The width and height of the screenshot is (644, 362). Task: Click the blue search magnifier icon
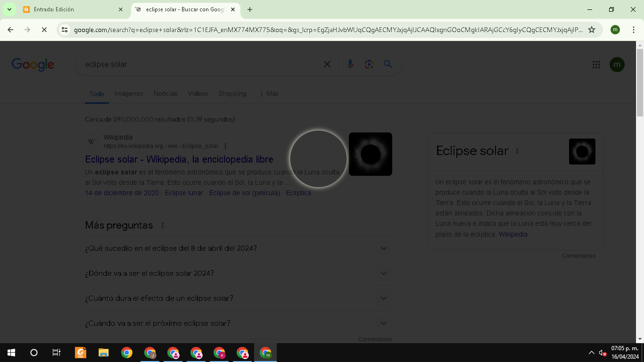[388, 64]
